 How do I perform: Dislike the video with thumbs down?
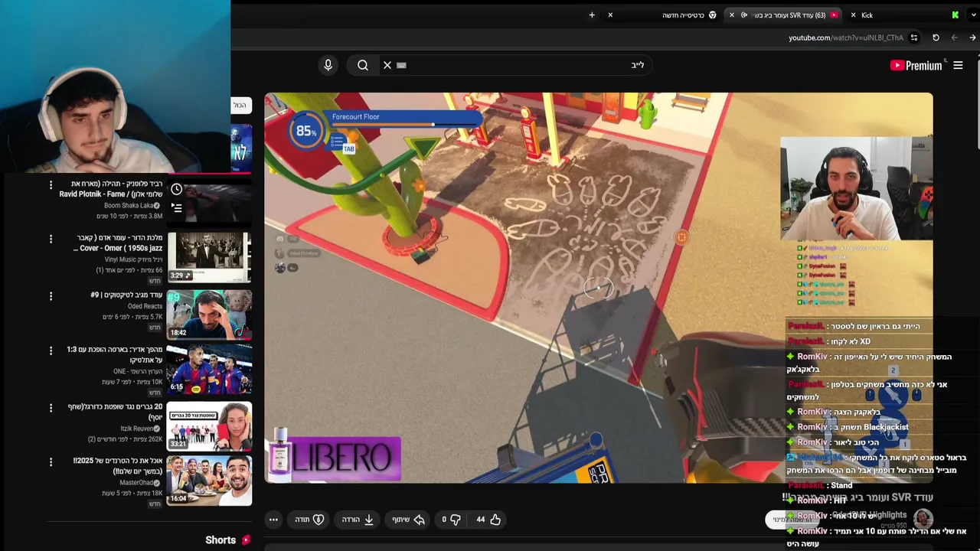[x=451, y=520]
